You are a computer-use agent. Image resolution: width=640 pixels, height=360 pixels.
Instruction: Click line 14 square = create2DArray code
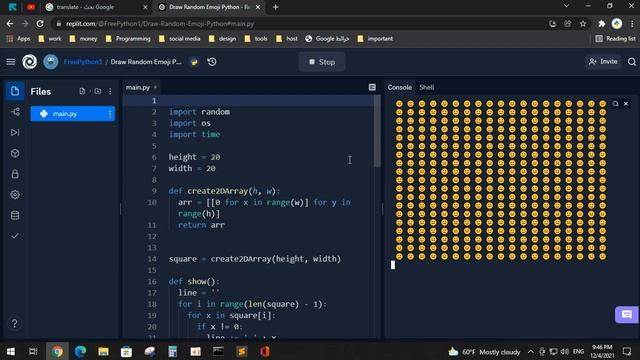coord(255,259)
